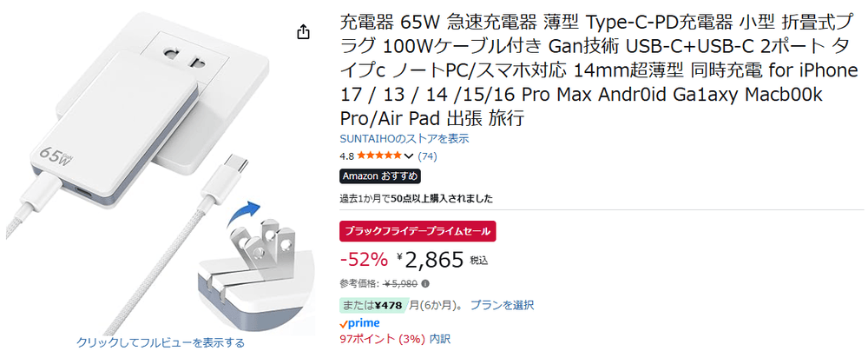Click the -52% discount percentage
Viewport: 868px width, 351px height.
pyautogui.click(x=363, y=259)
